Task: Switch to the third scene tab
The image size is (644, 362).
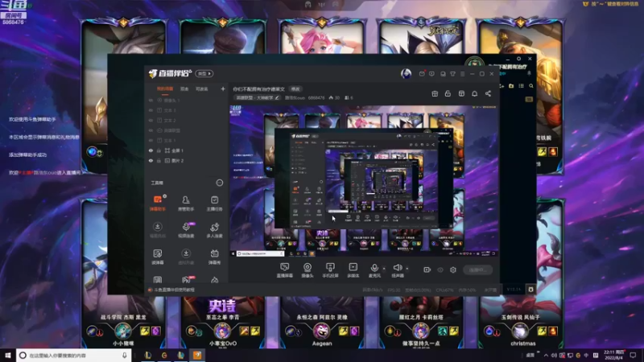Action: [202, 88]
